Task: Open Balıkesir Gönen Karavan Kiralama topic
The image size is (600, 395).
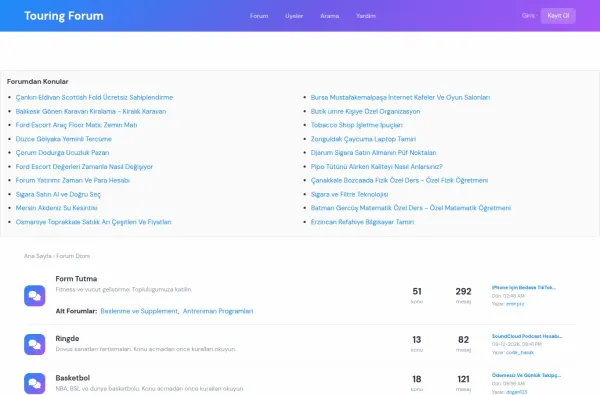Action: 91,111
